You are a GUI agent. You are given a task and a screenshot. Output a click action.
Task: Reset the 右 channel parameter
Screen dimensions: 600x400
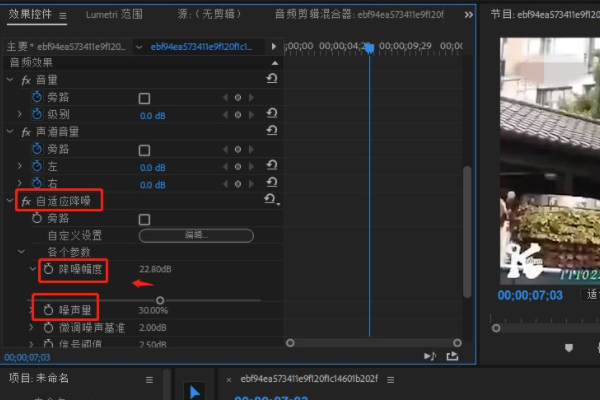tap(272, 182)
